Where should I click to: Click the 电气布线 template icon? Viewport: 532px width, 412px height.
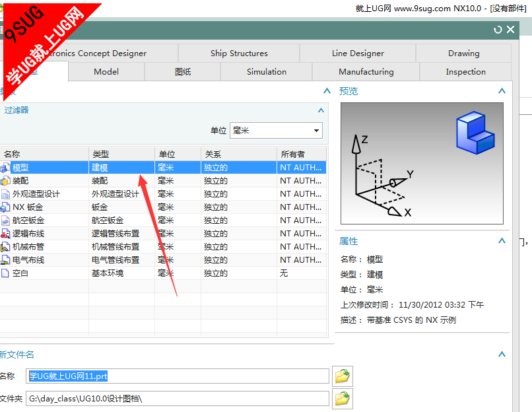tap(5, 260)
